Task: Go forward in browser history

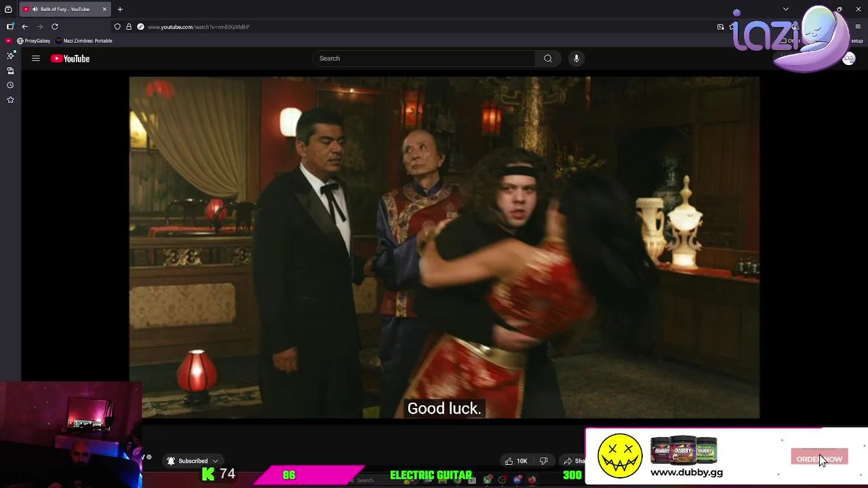Action: (x=39, y=26)
